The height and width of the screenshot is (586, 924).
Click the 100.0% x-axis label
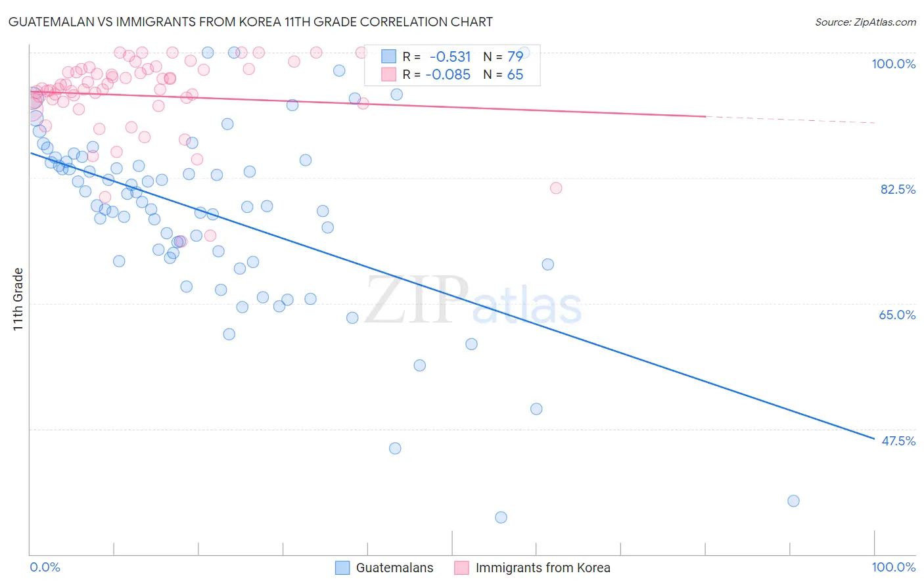coord(893,567)
